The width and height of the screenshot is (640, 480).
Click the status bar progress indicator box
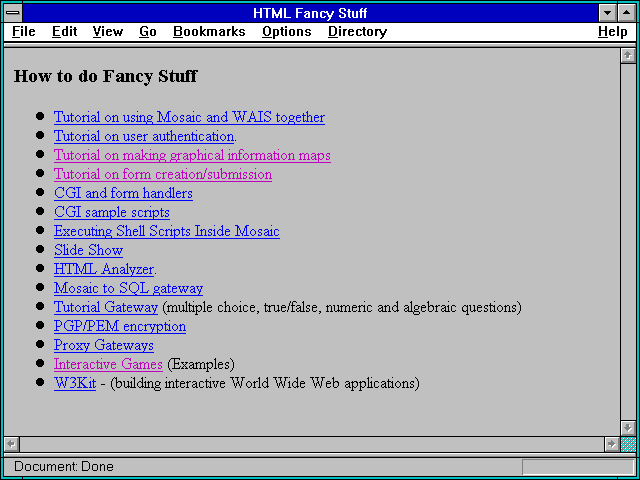click(578, 467)
